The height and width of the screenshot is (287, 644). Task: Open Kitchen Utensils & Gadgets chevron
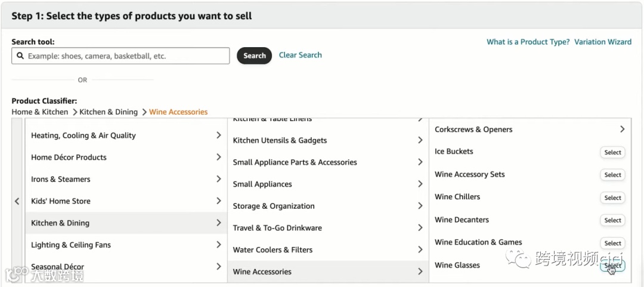[x=420, y=140]
